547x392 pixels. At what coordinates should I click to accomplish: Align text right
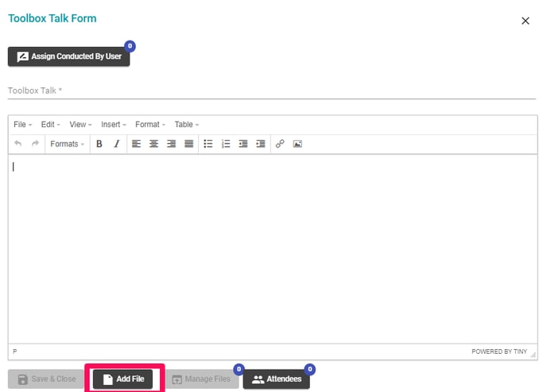click(171, 144)
